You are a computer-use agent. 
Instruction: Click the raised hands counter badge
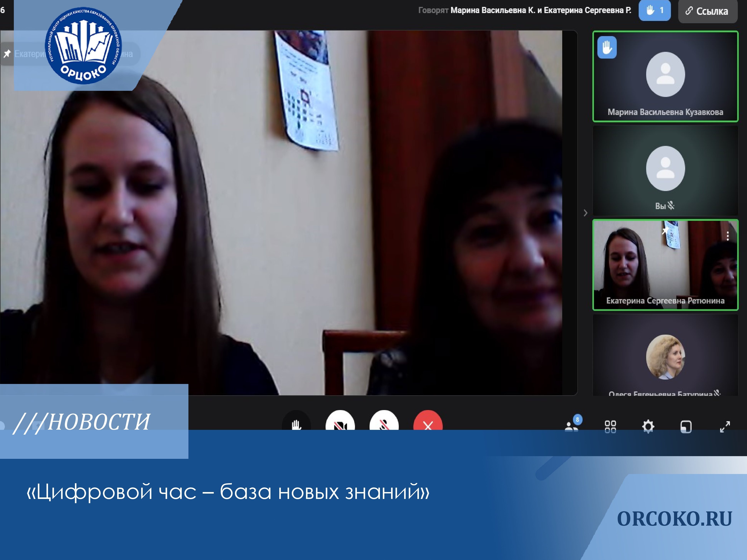coord(654,11)
